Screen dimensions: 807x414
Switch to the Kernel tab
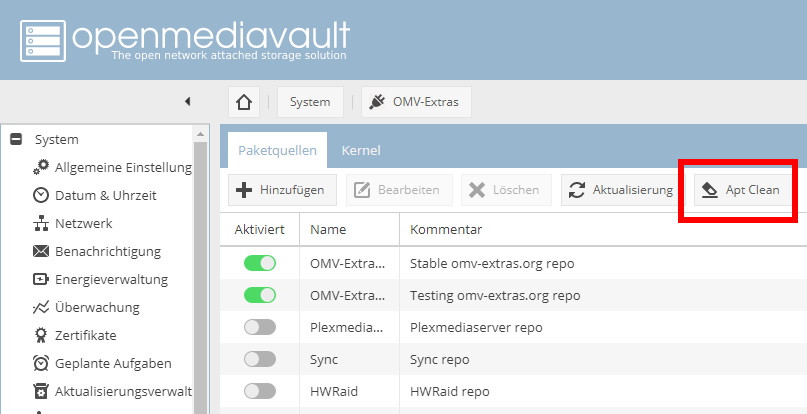[x=361, y=150]
